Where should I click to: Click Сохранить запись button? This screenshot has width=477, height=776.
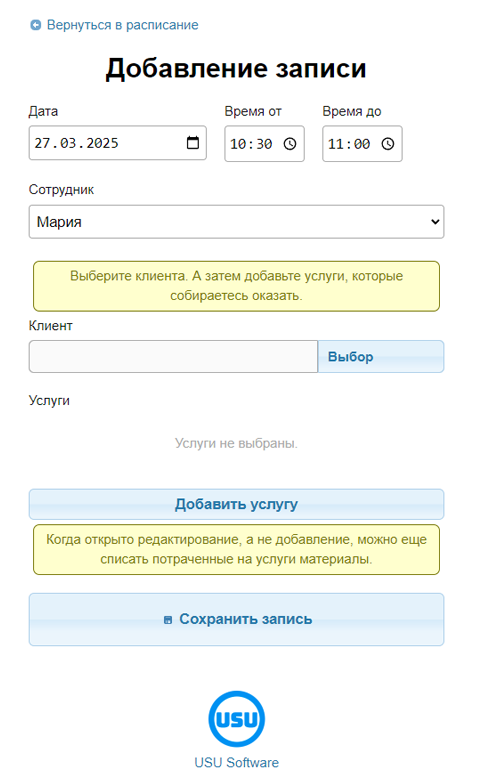coord(237,619)
